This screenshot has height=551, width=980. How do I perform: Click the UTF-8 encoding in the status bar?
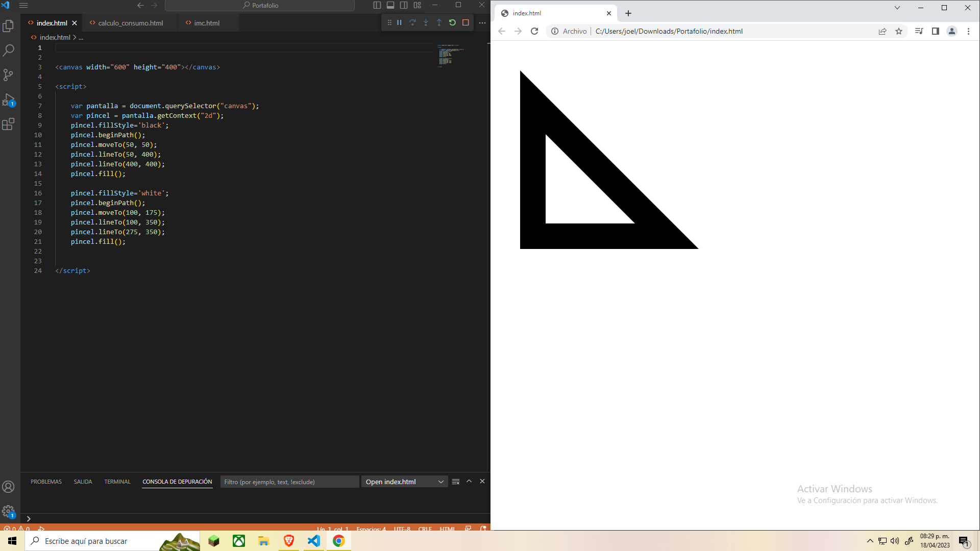click(x=402, y=529)
